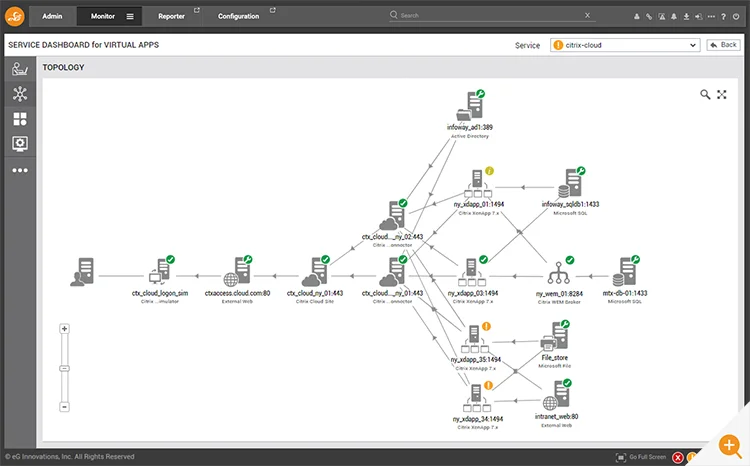
Task: Click the TOPOLOGY heading
Action: (x=63, y=67)
